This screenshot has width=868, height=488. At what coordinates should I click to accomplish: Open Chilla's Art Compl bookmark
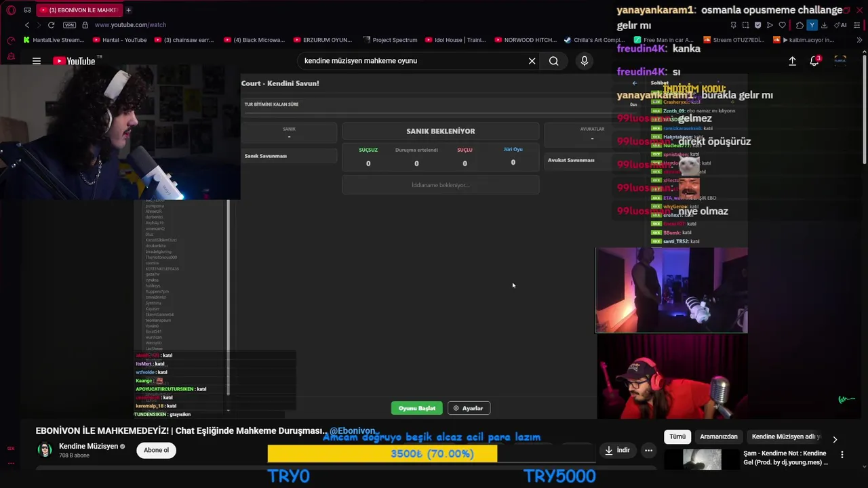pyautogui.click(x=595, y=40)
